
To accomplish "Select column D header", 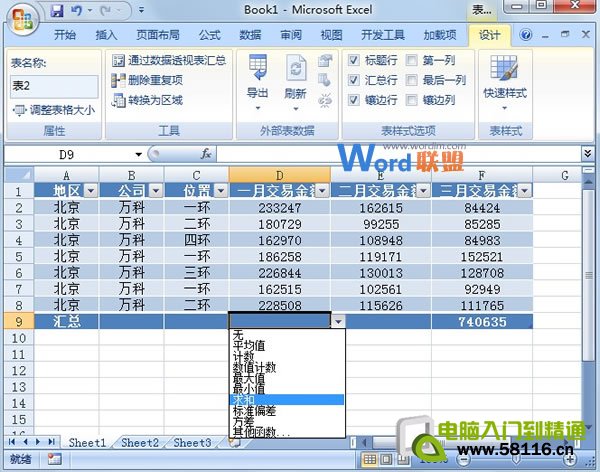I will (x=279, y=175).
